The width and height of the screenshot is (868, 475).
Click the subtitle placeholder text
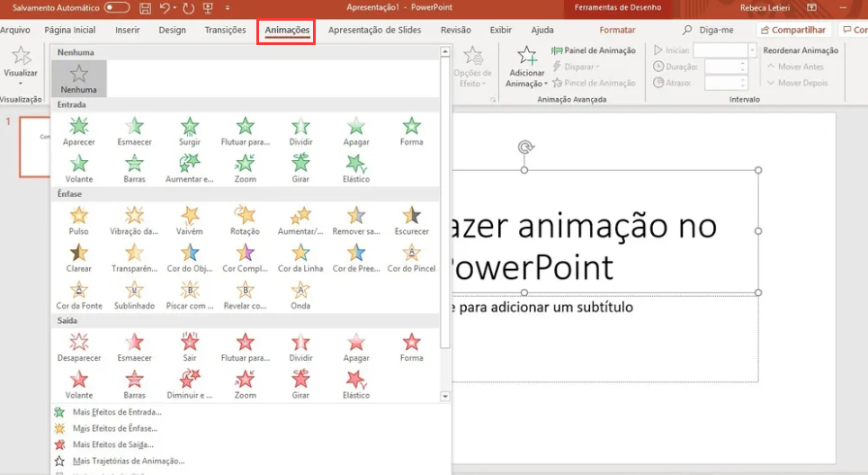542,308
